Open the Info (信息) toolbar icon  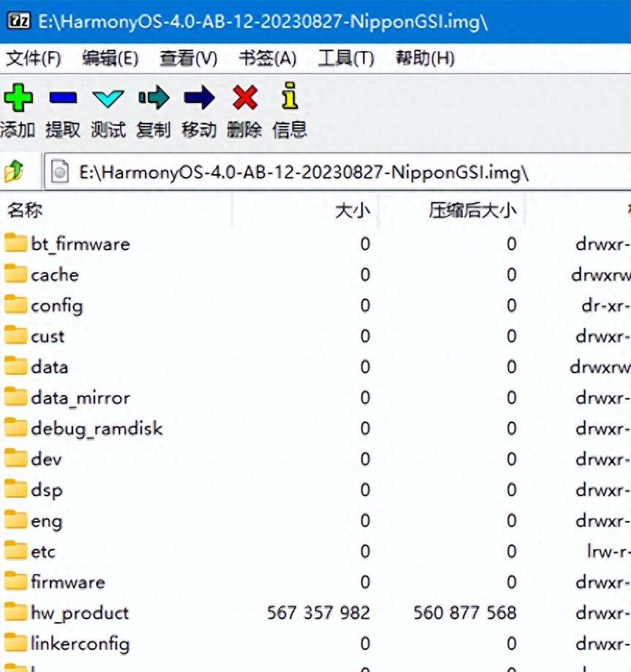(x=290, y=96)
